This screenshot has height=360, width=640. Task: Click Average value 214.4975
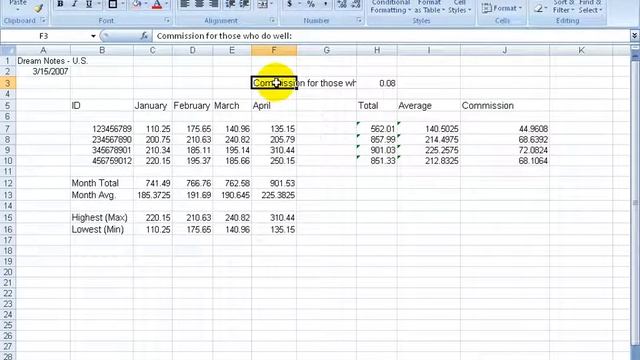[x=428, y=140]
